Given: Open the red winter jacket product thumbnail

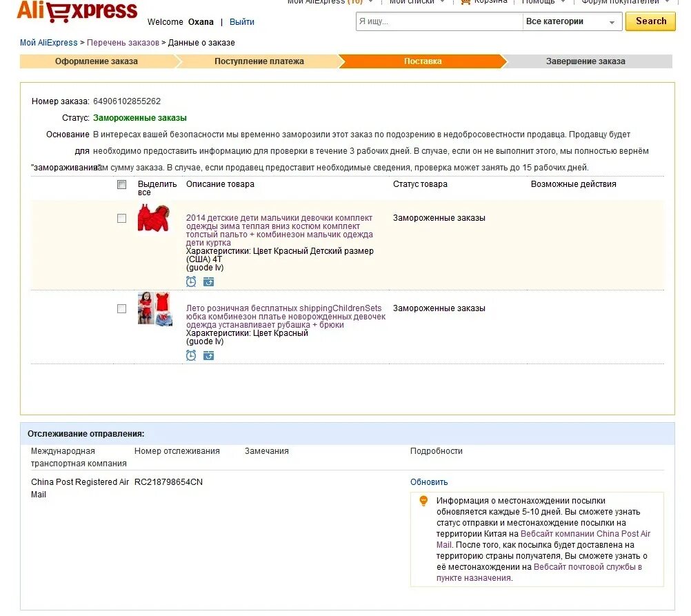Looking at the screenshot, I should 154,217.
